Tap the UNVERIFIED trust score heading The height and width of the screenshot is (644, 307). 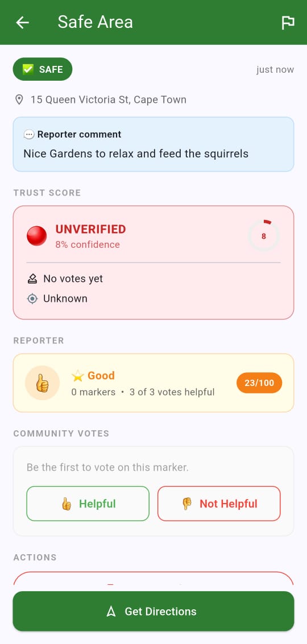[x=91, y=229]
